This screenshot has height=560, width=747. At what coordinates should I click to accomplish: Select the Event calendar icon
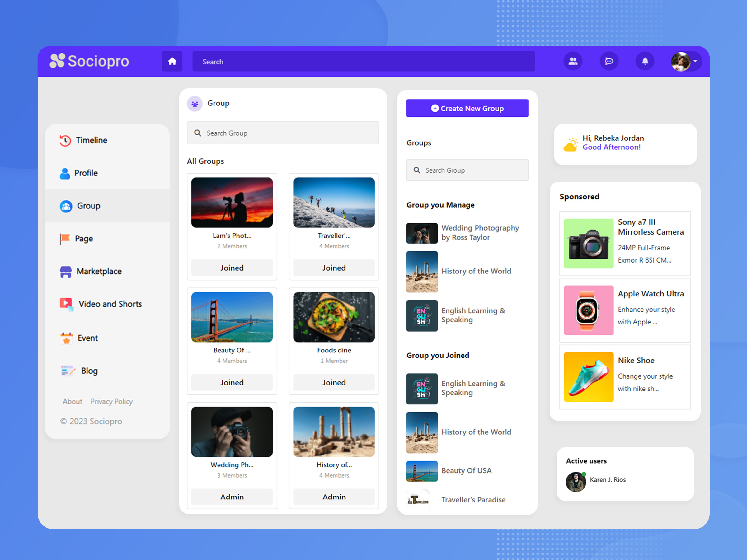[x=66, y=337]
